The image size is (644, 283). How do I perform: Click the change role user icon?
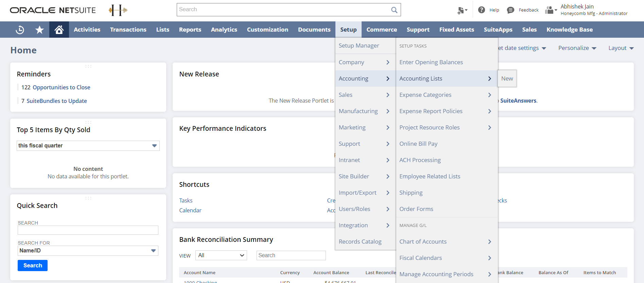tap(550, 10)
